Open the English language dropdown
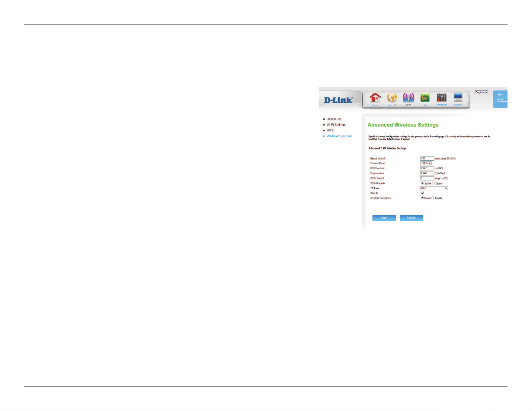 [x=481, y=92]
